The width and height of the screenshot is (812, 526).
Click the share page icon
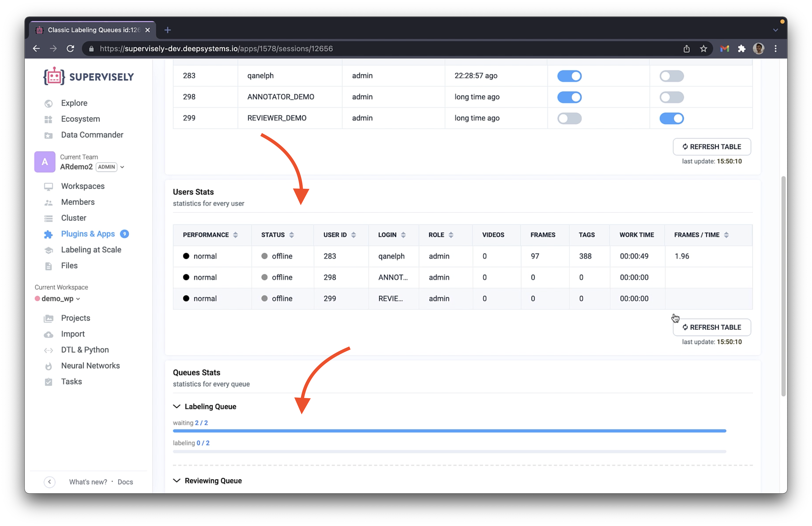[x=686, y=49]
